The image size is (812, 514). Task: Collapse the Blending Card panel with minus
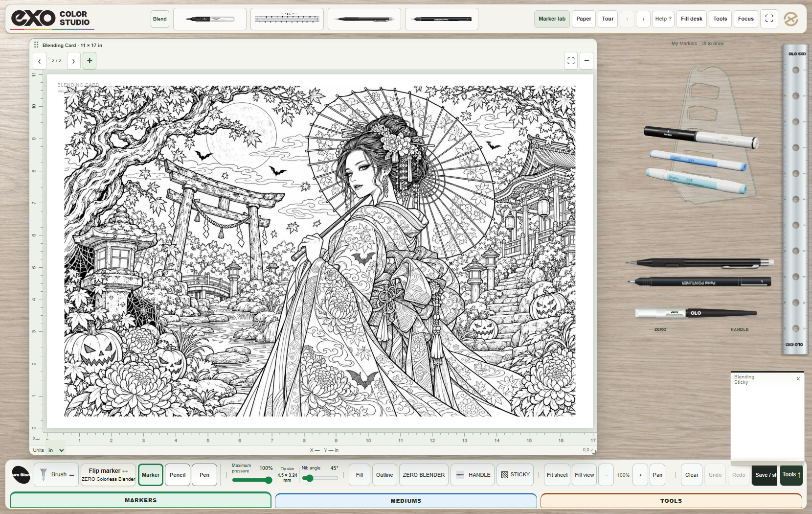[x=586, y=61]
